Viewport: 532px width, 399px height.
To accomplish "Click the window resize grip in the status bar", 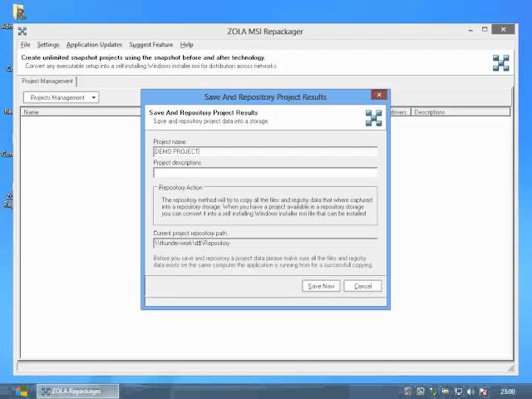I will tap(511, 368).
